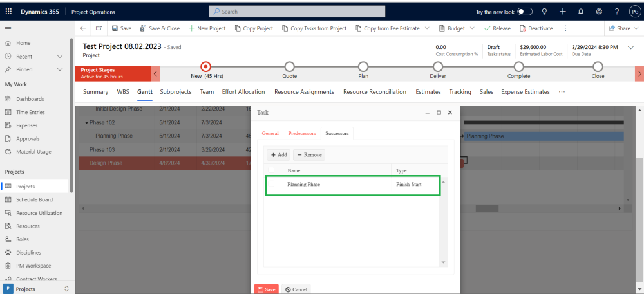Switch area using Projects selector at bottom
644x294 pixels.
[x=37, y=289]
